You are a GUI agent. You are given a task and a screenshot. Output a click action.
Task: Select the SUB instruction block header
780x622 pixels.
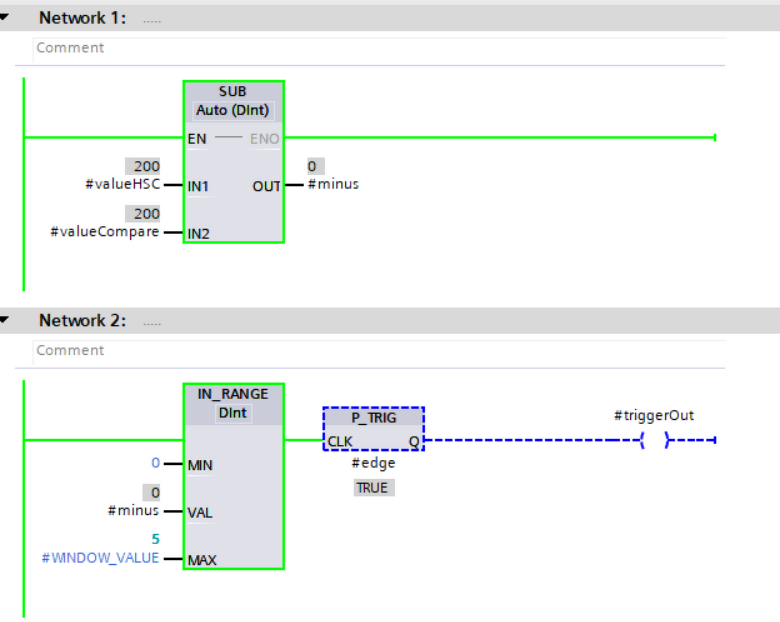point(232,92)
